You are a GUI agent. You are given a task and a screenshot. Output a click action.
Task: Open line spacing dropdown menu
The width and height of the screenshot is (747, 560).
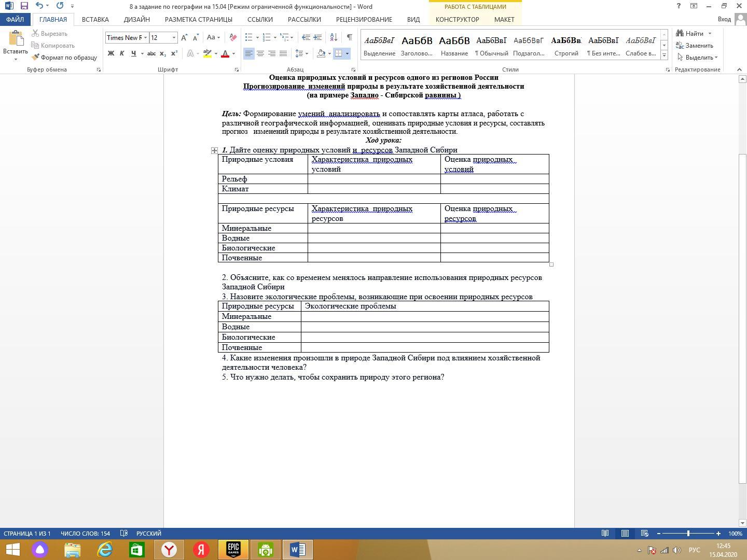point(301,53)
